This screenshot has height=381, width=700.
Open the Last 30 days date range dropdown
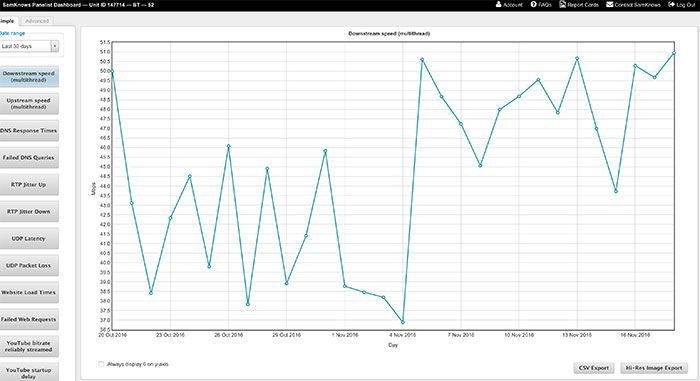pos(29,46)
